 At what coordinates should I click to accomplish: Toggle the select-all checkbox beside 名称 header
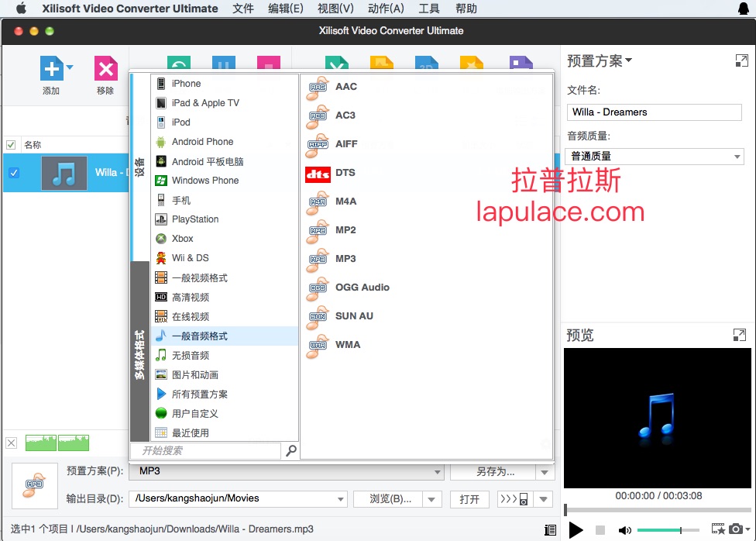pos(11,145)
